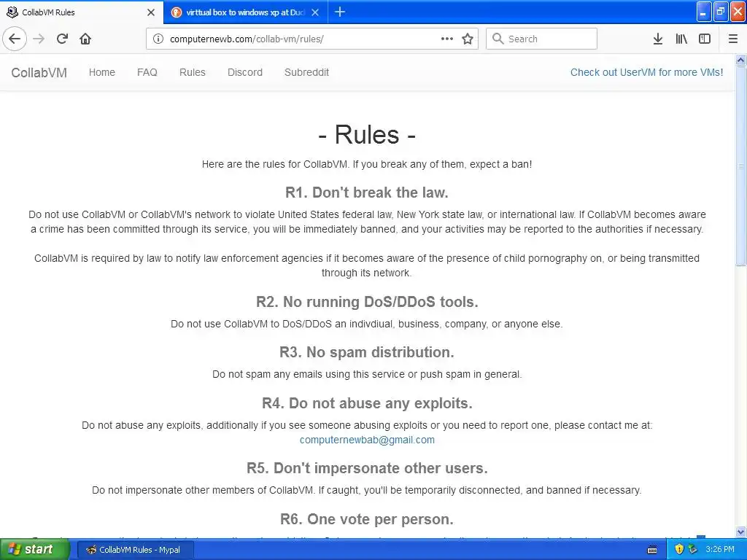Screen dimensions: 747x560
Task: Reload the current page
Action: 62,39
